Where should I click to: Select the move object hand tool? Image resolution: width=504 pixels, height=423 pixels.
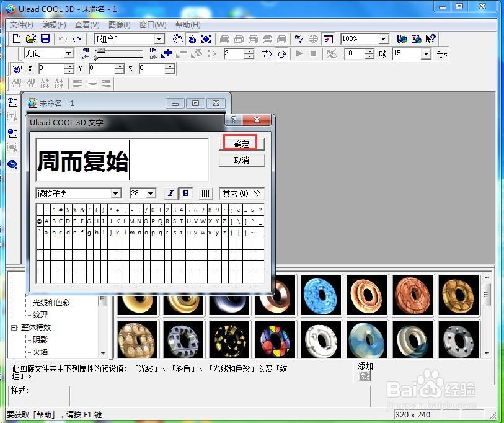[x=178, y=39]
